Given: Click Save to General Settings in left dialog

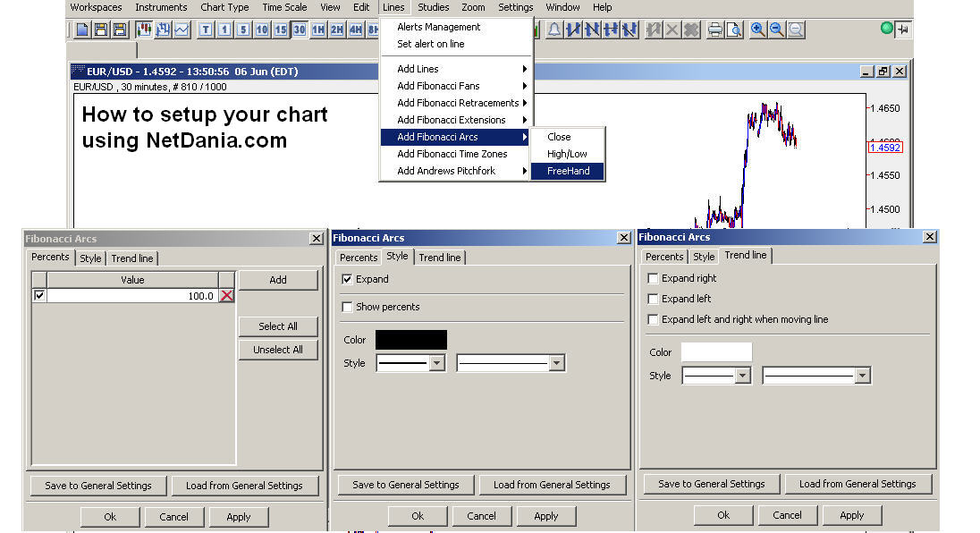Looking at the screenshot, I should [x=98, y=486].
